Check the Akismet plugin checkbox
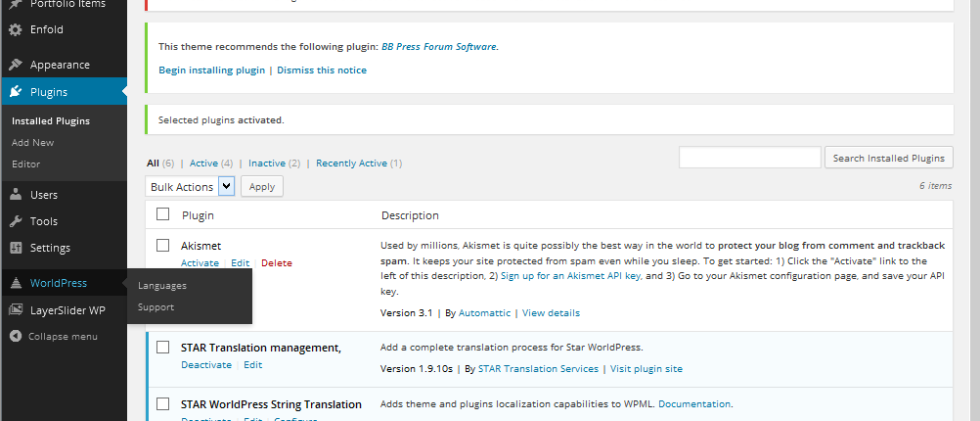980x421 pixels. pos(163,245)
